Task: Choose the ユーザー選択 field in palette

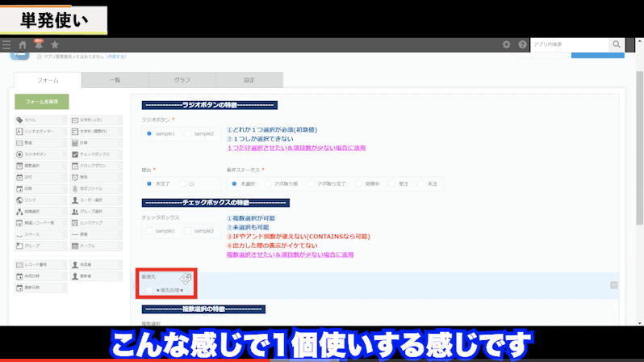Action: click(x=97, y=199)
